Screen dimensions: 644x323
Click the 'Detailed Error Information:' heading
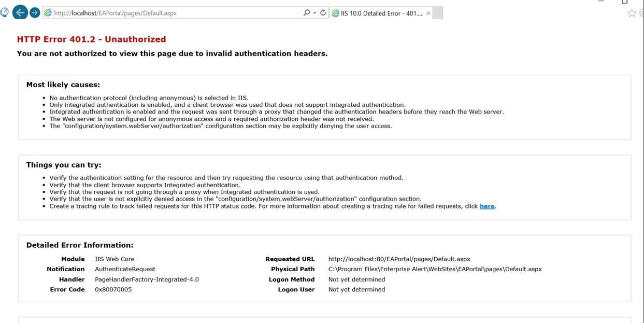tap(80, 245)
